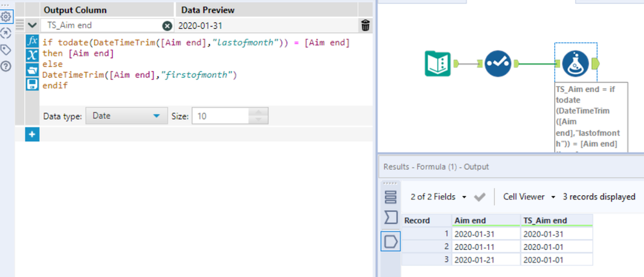Open the X columns and constants list
644x277 pixels.
click(x=32, y=56)
